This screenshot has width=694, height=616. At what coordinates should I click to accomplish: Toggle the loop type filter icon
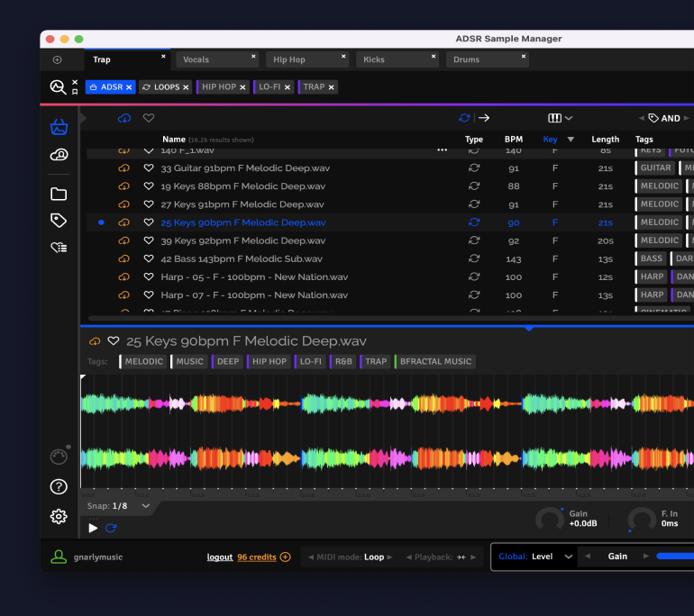[x=464, y=118]
